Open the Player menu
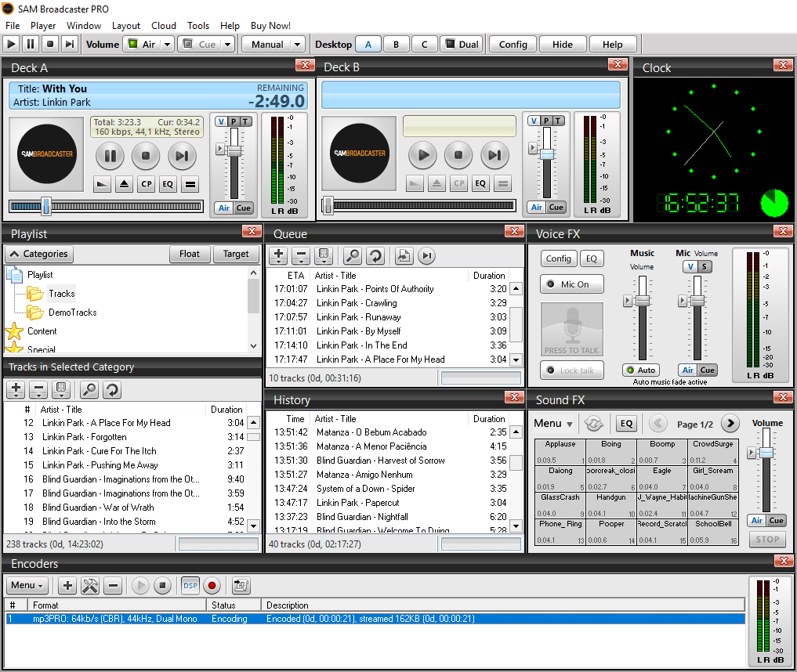The width and height of the screenshot is (797, 672). click(x=42, y=25)
